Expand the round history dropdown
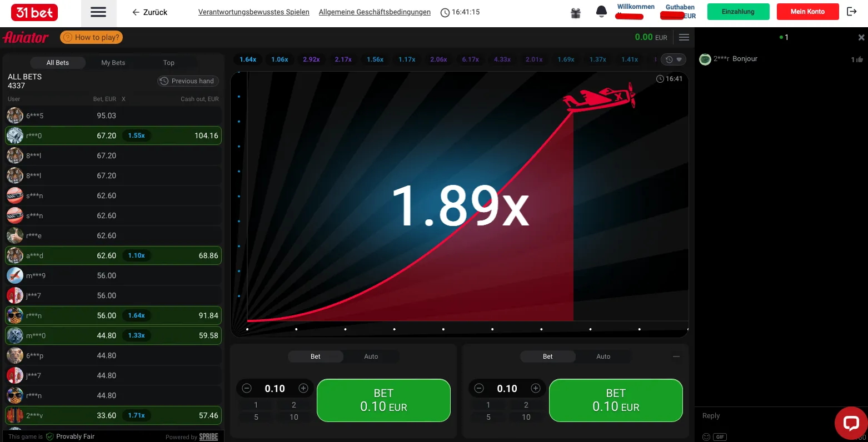 pyautogui.click(x=674, y=59)
